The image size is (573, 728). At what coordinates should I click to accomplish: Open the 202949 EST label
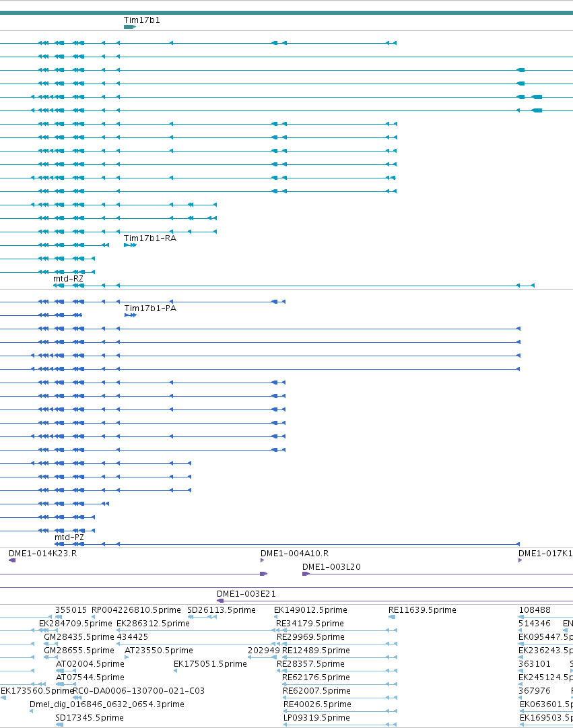click(x=264, y=651)
